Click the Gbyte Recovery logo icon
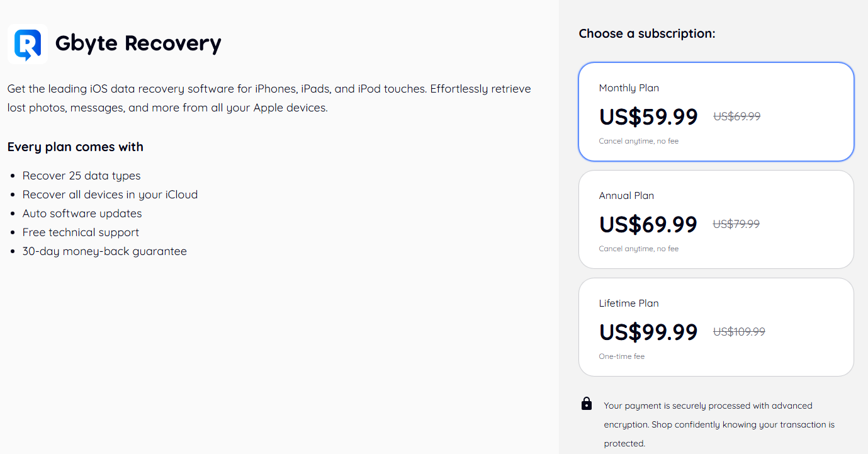This screenshot has width=868, height=454. tap(28, 44)
